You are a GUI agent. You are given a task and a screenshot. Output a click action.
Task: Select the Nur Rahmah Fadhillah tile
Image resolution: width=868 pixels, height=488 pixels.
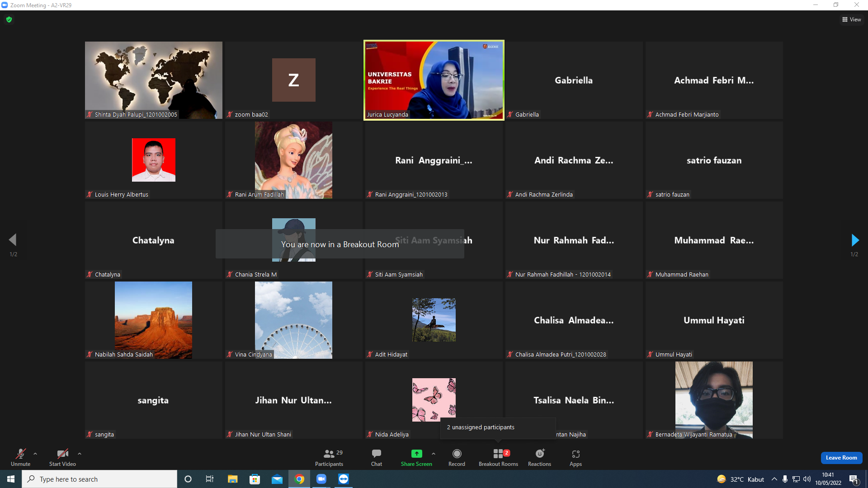point(574,240)
